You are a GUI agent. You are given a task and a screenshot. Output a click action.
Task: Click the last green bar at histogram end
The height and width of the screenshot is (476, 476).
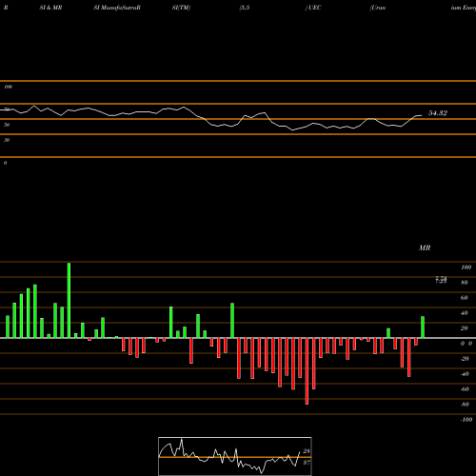coord(423,327)
